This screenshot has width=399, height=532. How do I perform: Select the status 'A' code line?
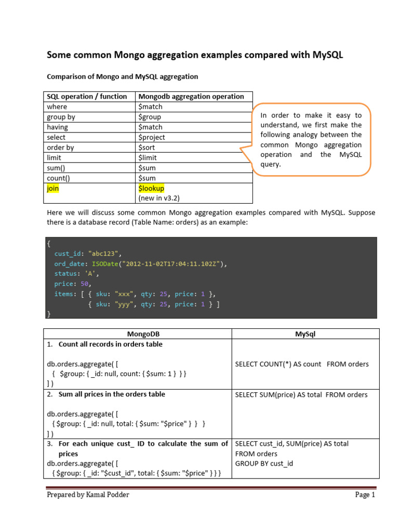[x=76, y=273]
